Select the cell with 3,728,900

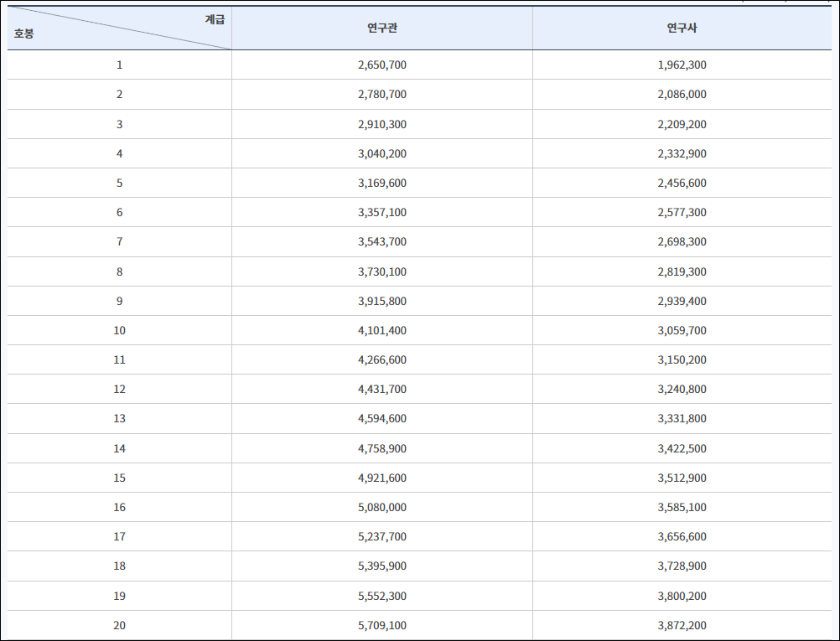pos(682,566)
